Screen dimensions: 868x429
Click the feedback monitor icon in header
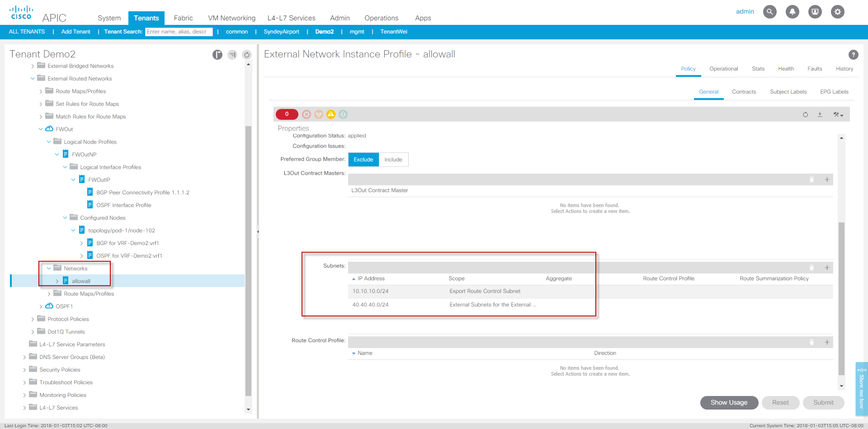pos(815,12)
